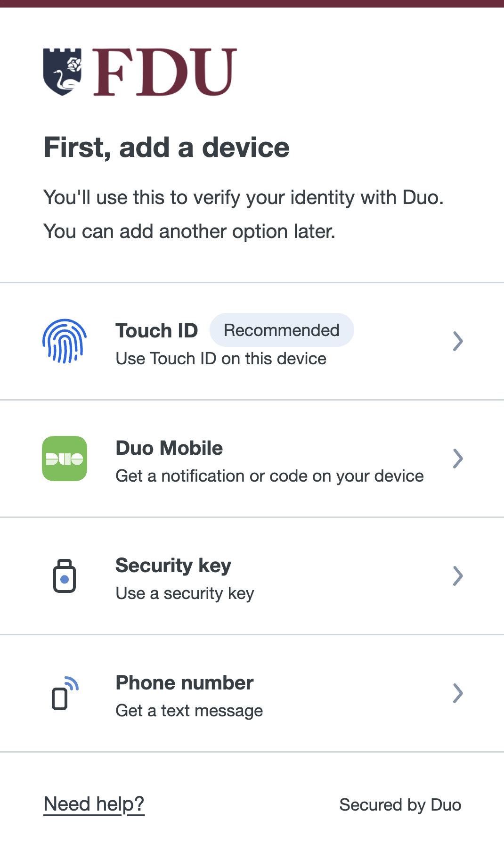Image resolution: width=504 pixels, height=853 pixels.
Task: Pick the Security key option title
Action: (x=173, y=565)
